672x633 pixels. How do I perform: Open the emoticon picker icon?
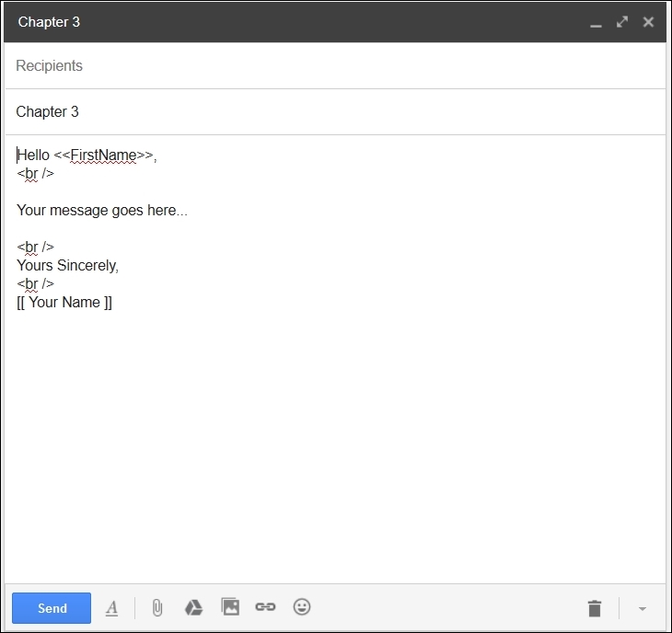pos(302,607)
